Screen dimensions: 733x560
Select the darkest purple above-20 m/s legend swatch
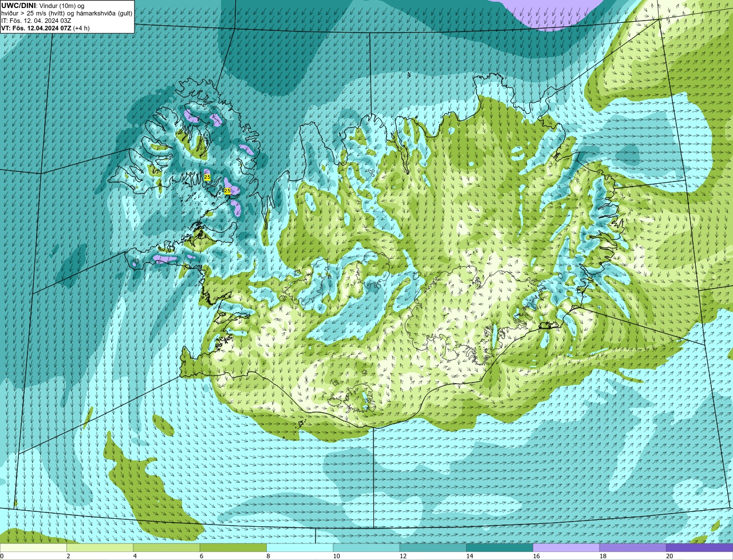tap(700, 548)
